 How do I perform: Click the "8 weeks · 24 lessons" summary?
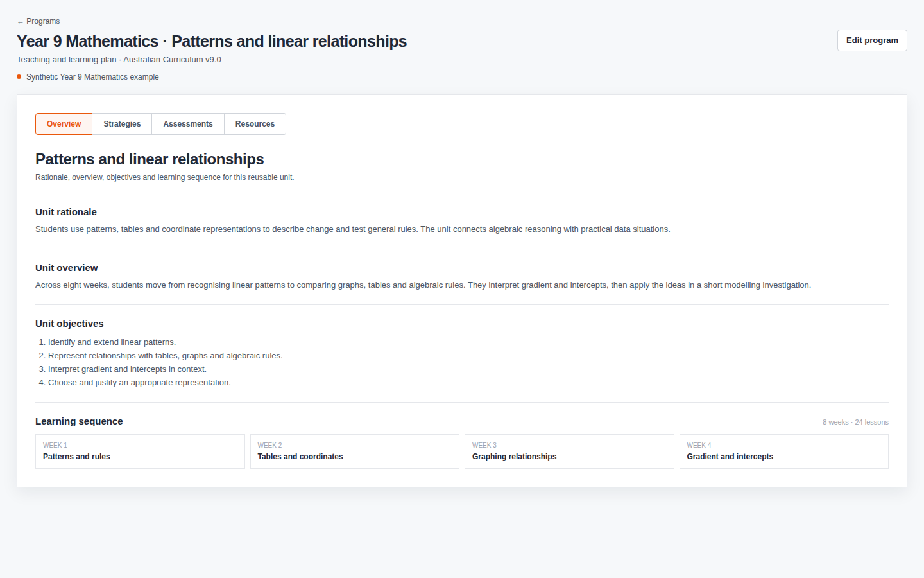pyautogui.click(x=855, y=422)
